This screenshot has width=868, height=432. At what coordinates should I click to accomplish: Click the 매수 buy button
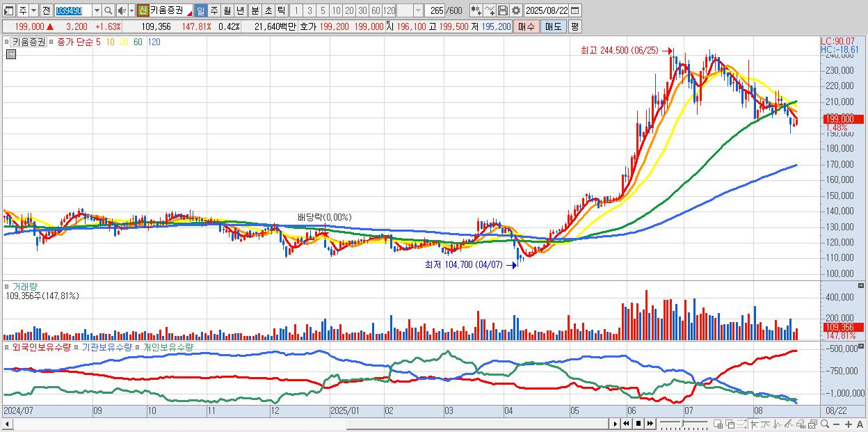[526, 26]
